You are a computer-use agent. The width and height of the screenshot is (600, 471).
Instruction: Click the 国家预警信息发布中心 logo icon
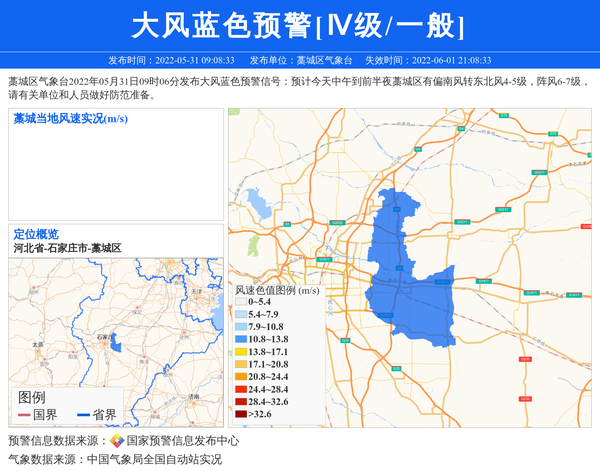(117, 440)
